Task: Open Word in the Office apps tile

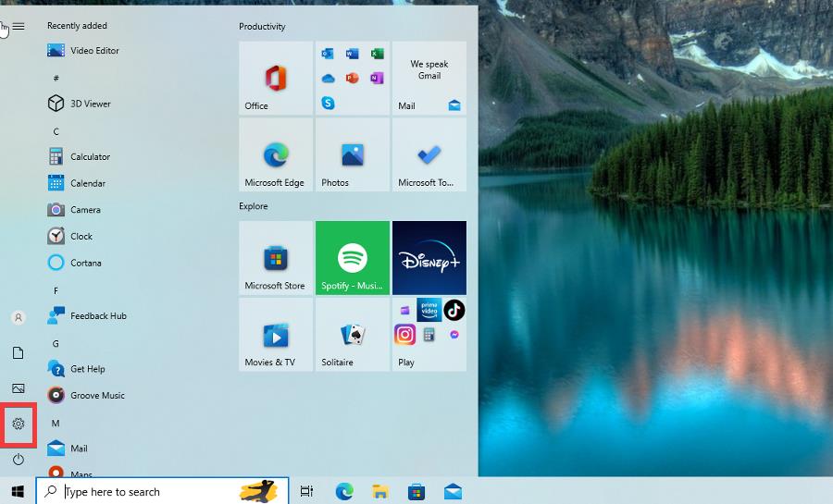Action: [x=353, y=54]
